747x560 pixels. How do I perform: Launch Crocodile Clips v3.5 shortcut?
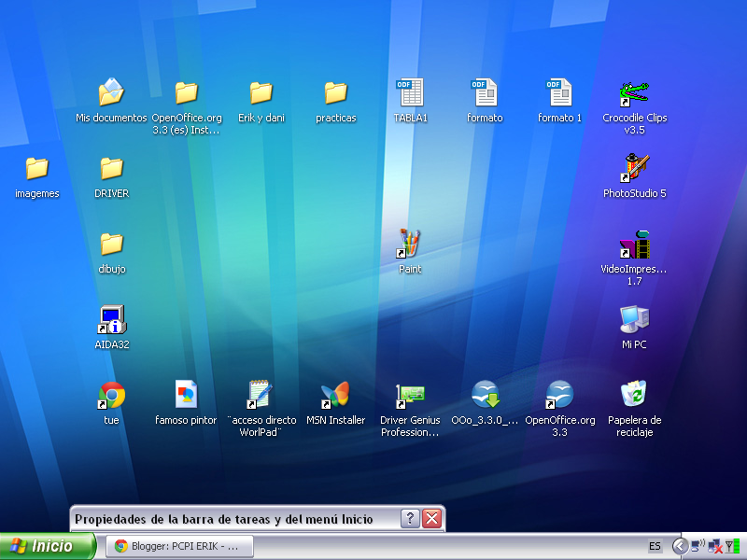point(634,94)
